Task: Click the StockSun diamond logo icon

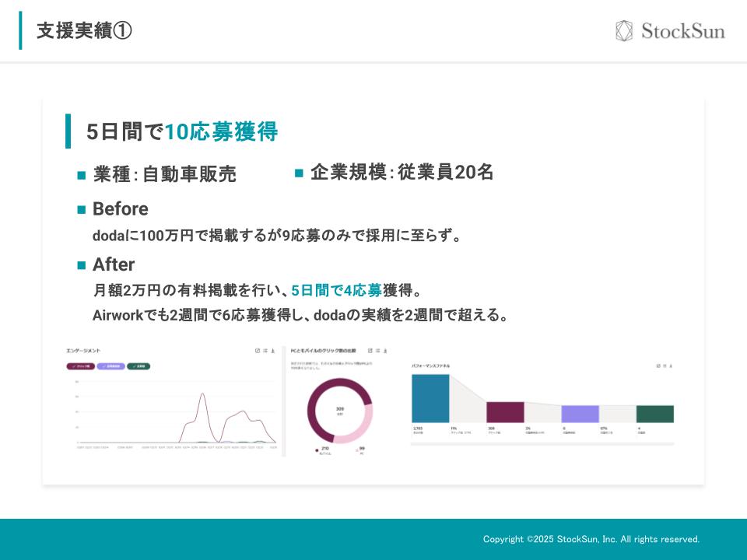Action: [x=624, y=31]
